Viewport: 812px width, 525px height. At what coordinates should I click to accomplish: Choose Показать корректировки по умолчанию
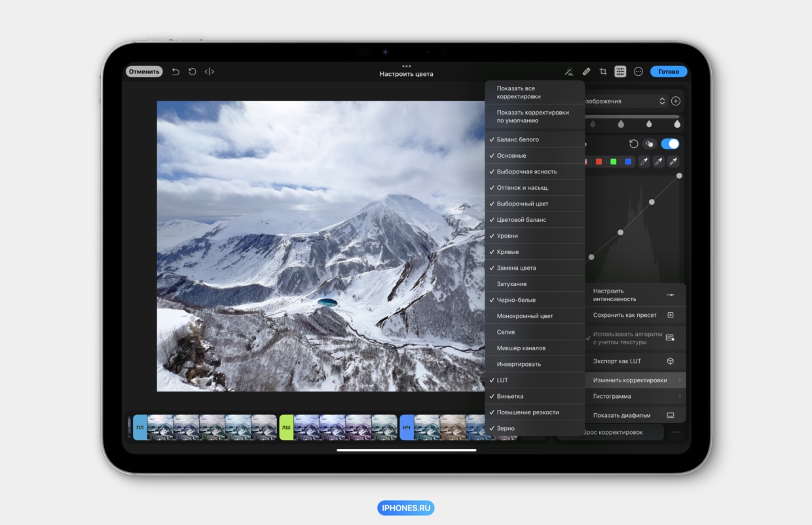pyautogui.click(x=535, y=117)
